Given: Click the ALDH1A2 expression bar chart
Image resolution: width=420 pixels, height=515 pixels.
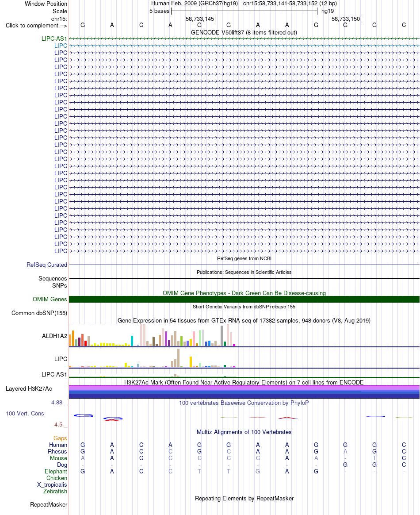Looking at the screenshot, I should (x=152, y=335).
